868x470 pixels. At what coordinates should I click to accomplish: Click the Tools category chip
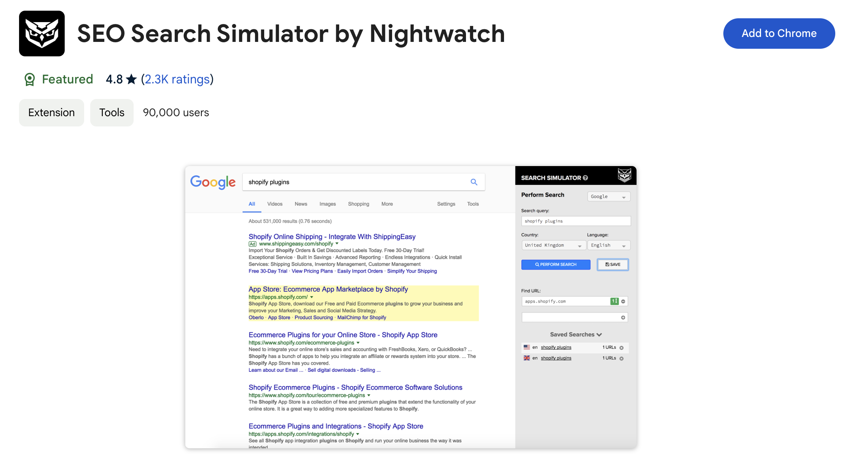tap(112, 113)
